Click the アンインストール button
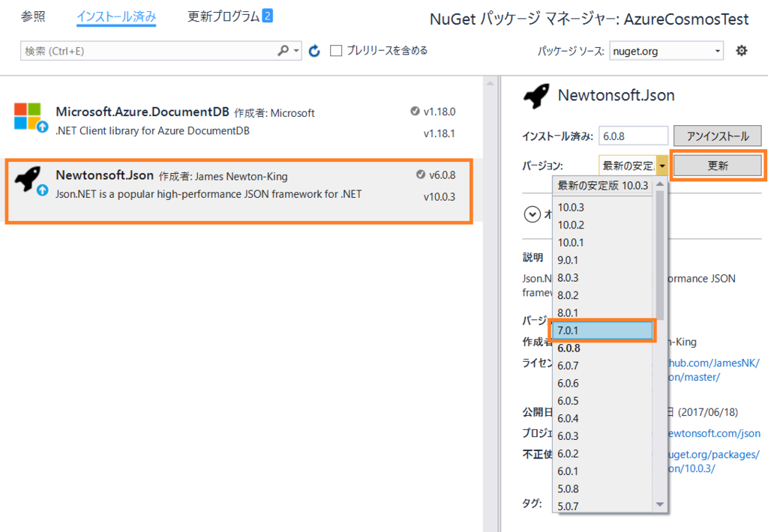This screenshot has width=768, height=532. [718, 136]
